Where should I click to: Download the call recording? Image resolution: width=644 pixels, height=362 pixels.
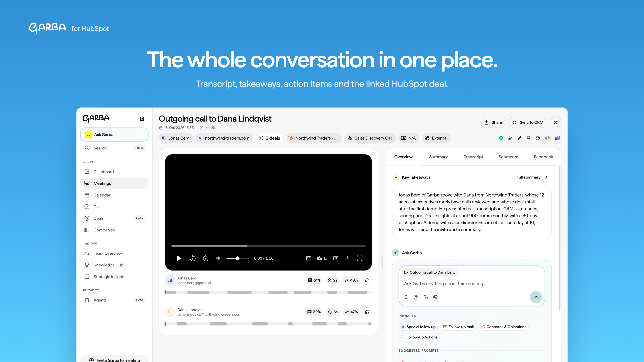click(x=347, y=258)
